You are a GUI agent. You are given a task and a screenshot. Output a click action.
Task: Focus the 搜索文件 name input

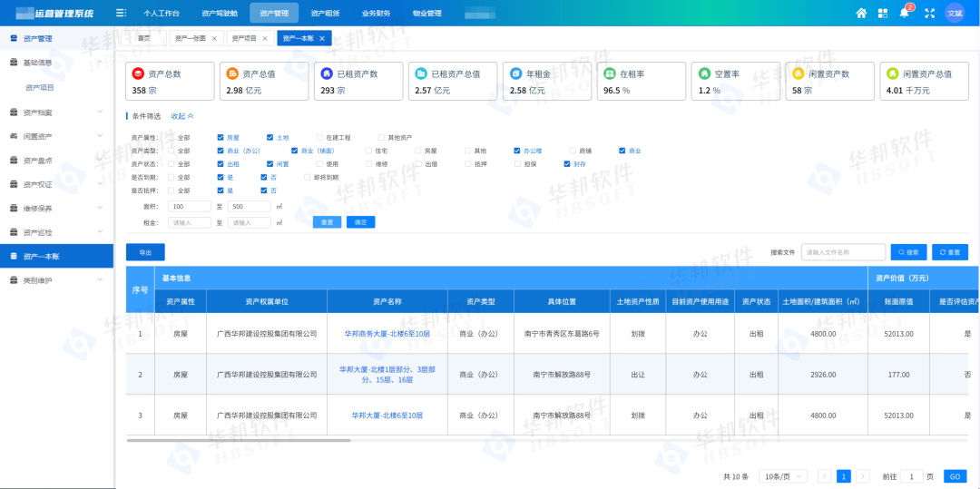click(x=843, y=252)
